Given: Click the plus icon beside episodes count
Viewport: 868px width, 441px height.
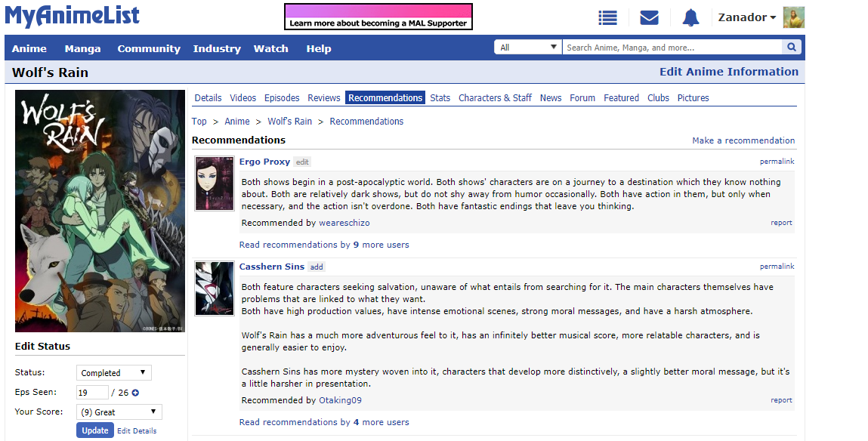Looking at the screenshot, I should 135,393.
